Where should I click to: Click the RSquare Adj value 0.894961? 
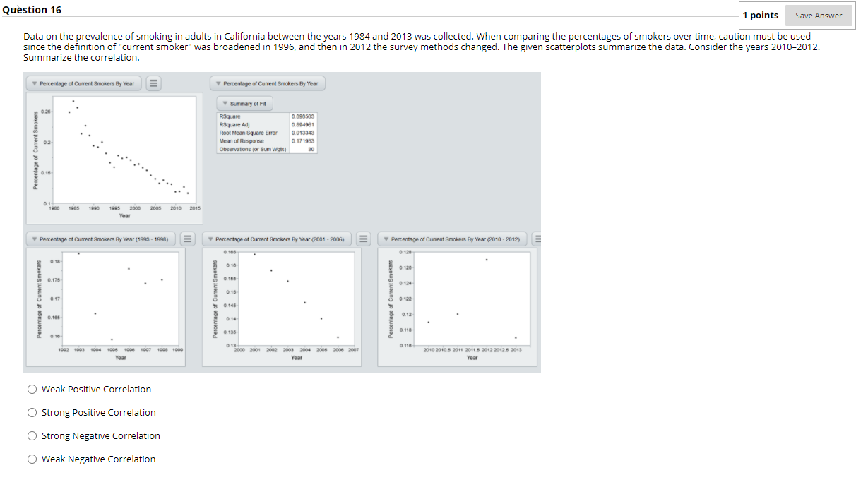coord(302,124)
